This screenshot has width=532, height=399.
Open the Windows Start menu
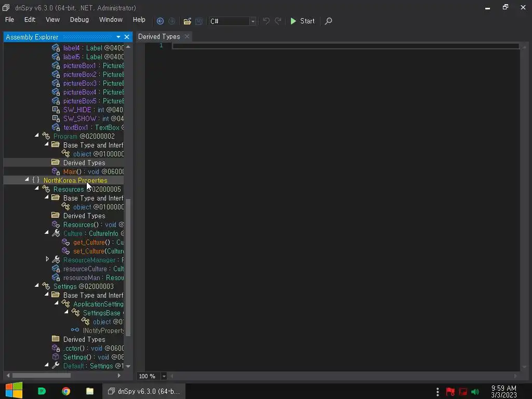pos(14,391)
